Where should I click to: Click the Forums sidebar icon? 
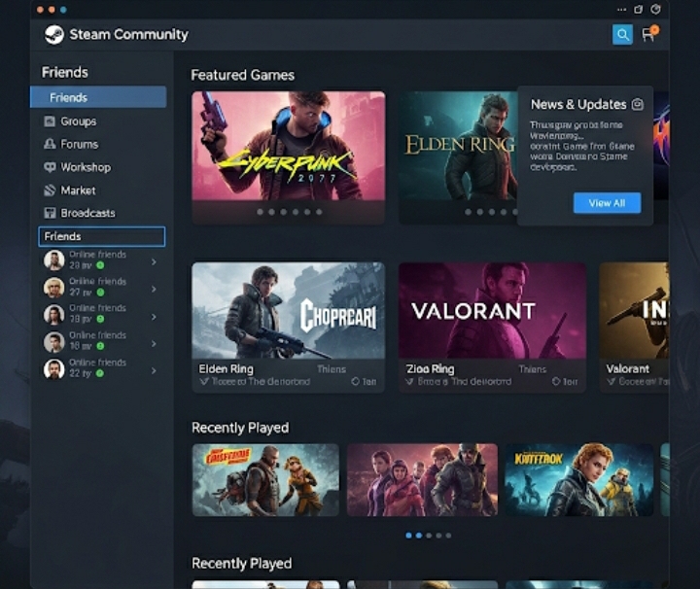click(51, 144)
